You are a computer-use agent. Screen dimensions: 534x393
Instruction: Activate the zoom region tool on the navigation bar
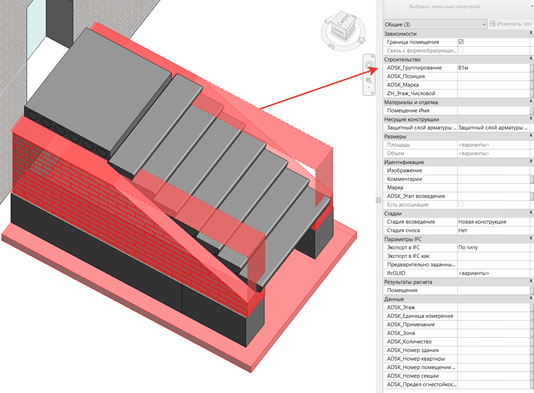point(369,80)
